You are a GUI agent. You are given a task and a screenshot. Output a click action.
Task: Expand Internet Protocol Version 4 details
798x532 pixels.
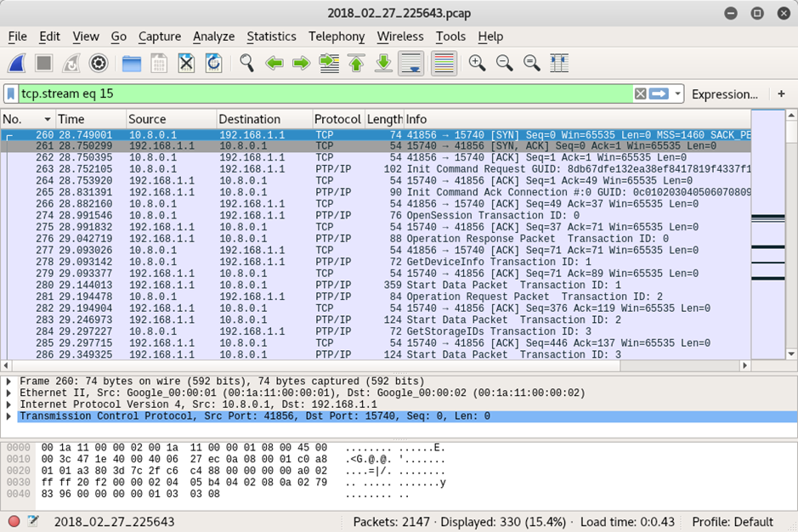(8, 405)
